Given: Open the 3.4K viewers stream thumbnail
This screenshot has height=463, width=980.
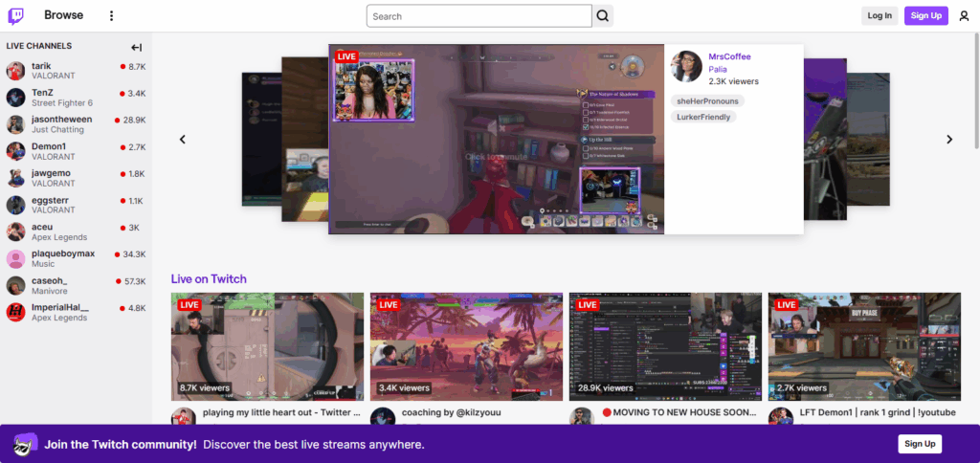Looking at the screenshot, I should click(x=466, y=347).
